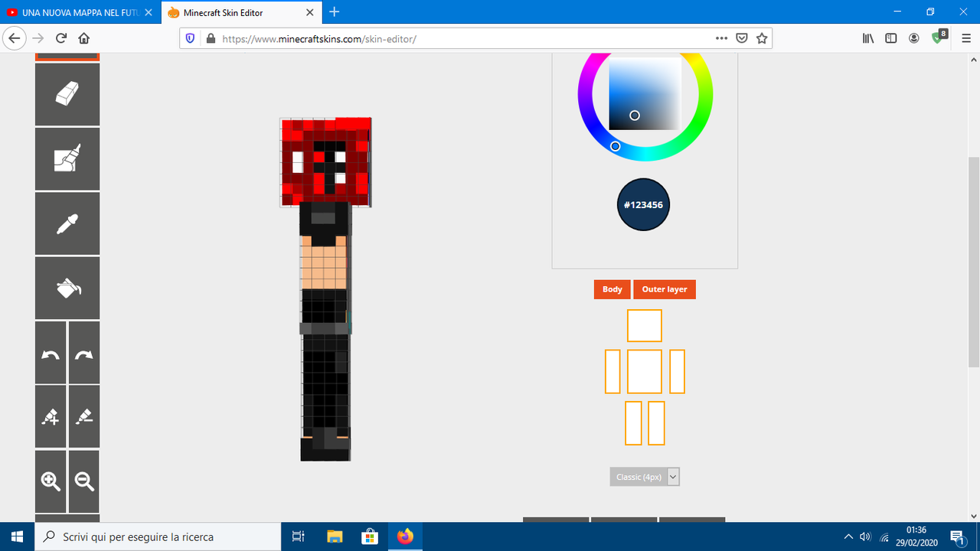Toggle editing of the torso part
Image resolution: width=980 pixels, height=551 pixels.
(x=644, y=371)
